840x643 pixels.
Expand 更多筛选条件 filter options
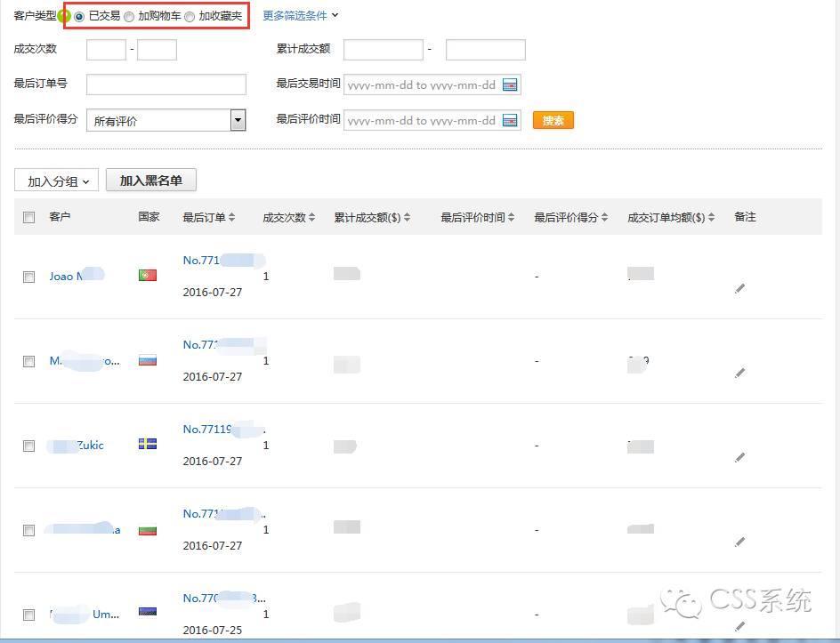click(x=300, y=16)
